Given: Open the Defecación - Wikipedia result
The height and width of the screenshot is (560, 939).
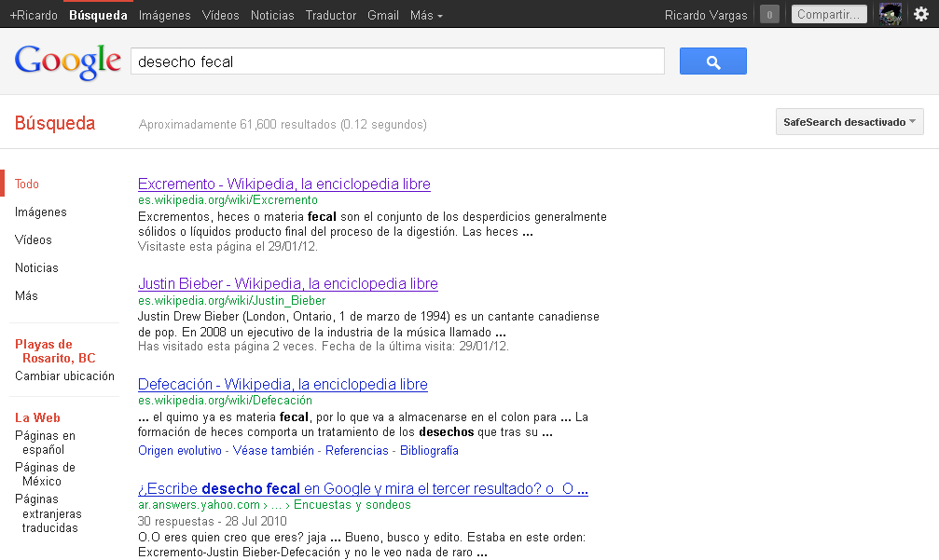Looking at the screenshot, I should [283, 384].
